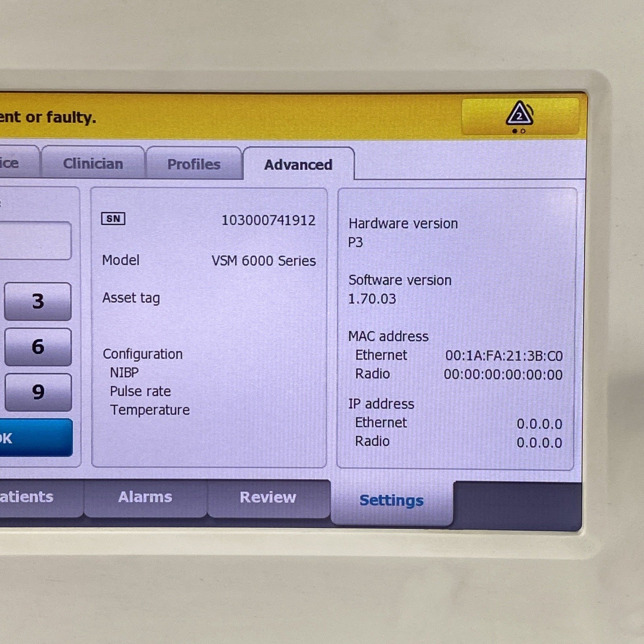This screenshot has width=644, height=644.
Task: Click the hardware version value P3
Action: pos(355,242)
